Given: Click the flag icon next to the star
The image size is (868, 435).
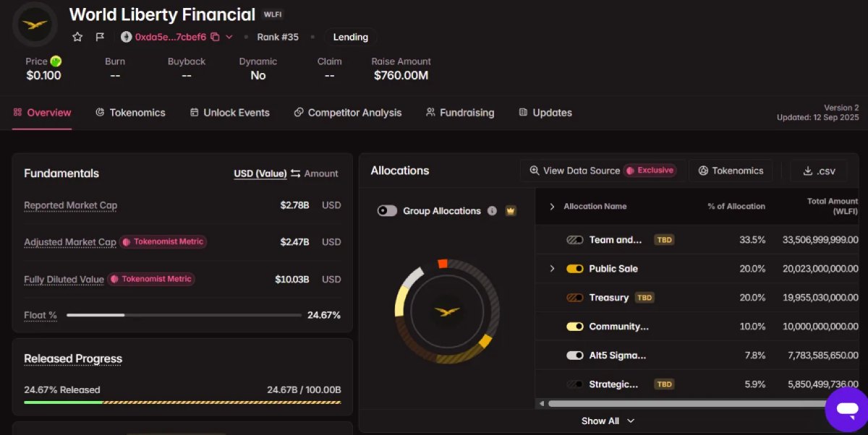Looking at the screenshot, I should pyautogui.click(x=101, y=37).
